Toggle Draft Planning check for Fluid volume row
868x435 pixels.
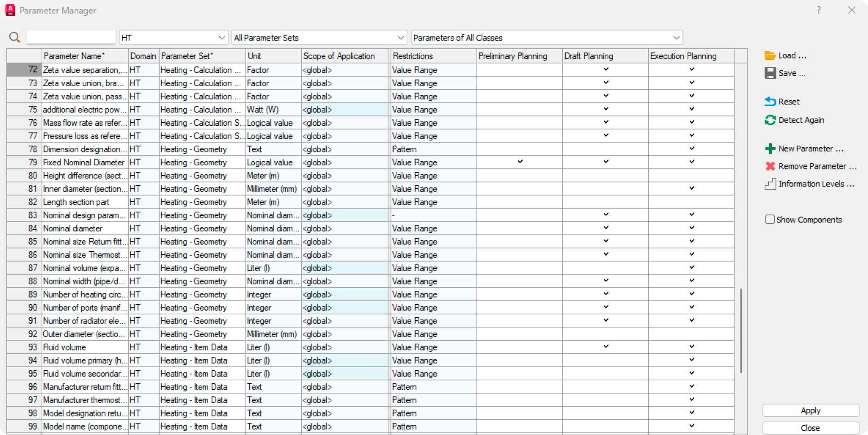606,346
